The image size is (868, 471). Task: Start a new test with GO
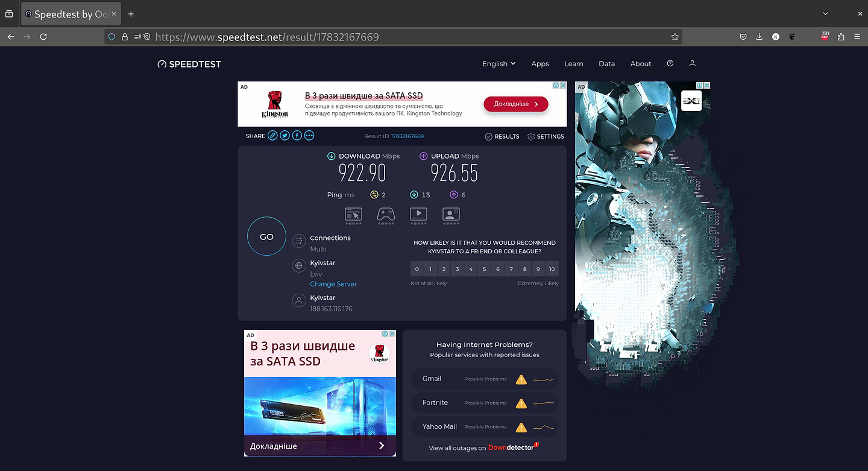266,236
